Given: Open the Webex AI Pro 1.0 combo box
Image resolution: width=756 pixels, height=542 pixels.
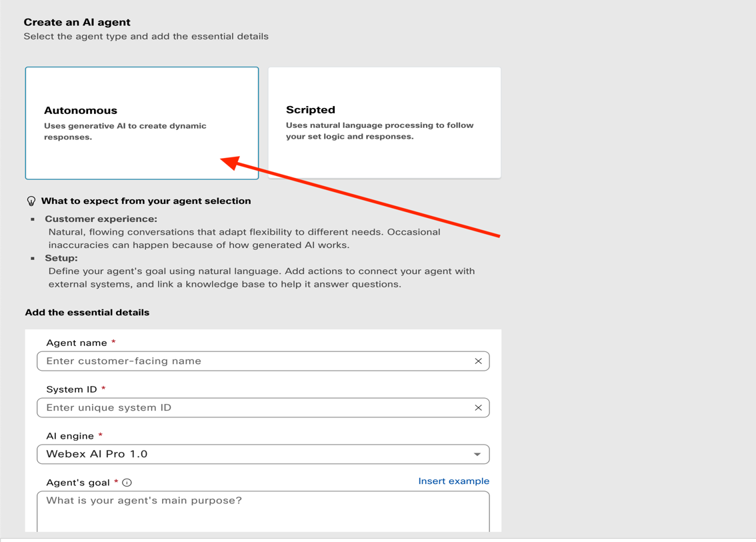Looking at the screenshot, I should click(253, 455).
